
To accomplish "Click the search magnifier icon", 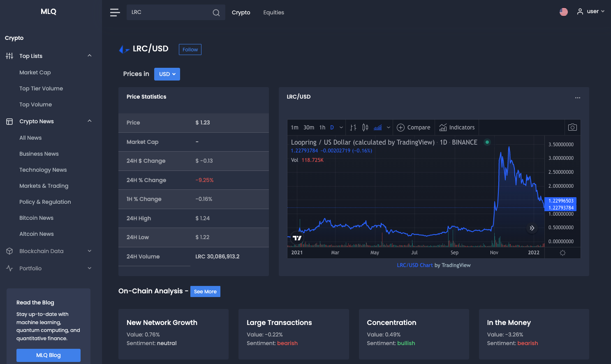I will tap(216, 13).
